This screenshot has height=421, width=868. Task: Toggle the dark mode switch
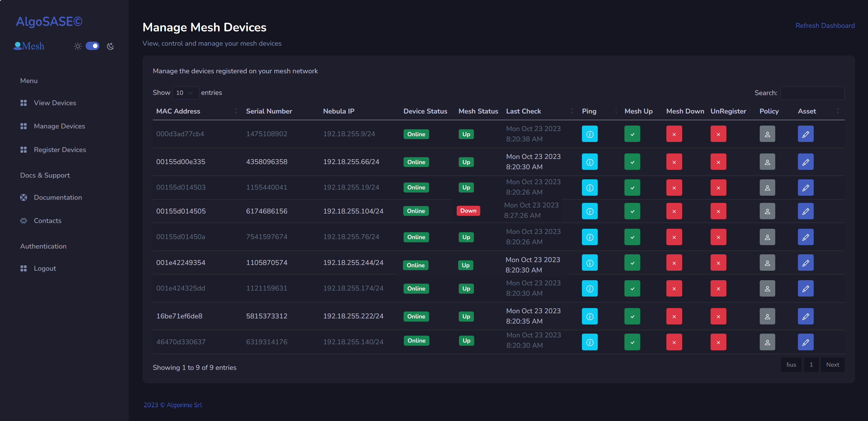[92, 46]
